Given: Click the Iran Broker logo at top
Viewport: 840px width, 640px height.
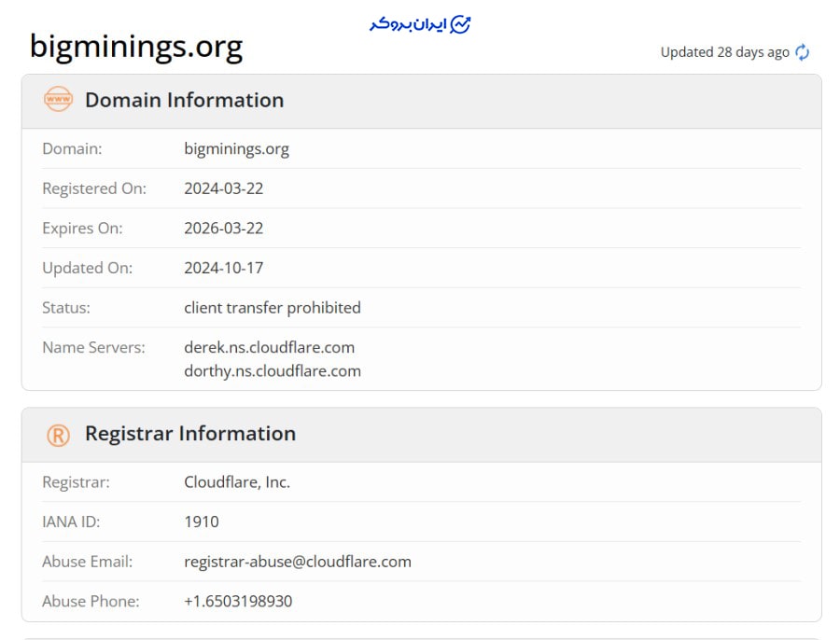Looking at the screenshot, I should [x=420, y=24].
